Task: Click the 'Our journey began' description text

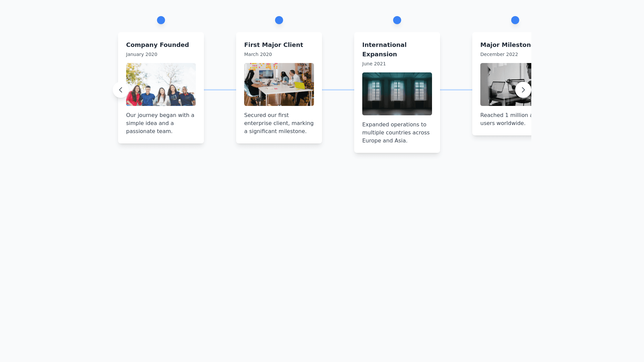Action: [x=160, y=123]
